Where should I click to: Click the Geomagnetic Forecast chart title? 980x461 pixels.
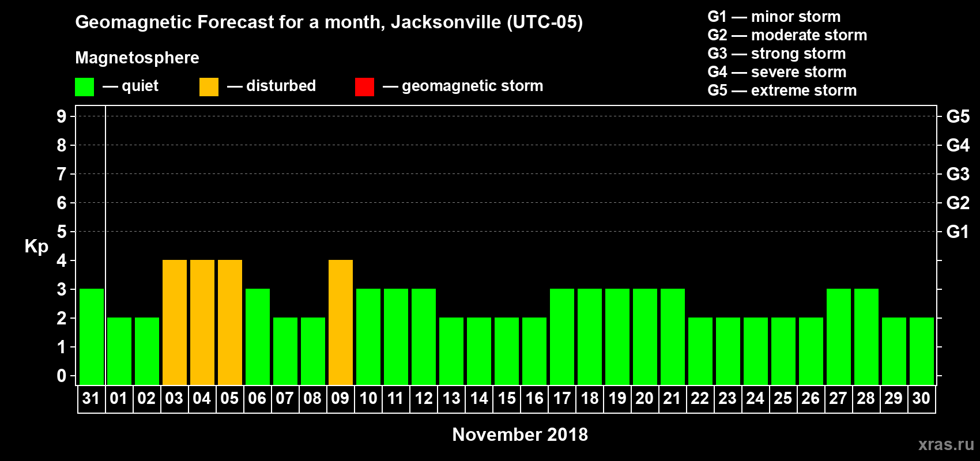pos(329,22)
